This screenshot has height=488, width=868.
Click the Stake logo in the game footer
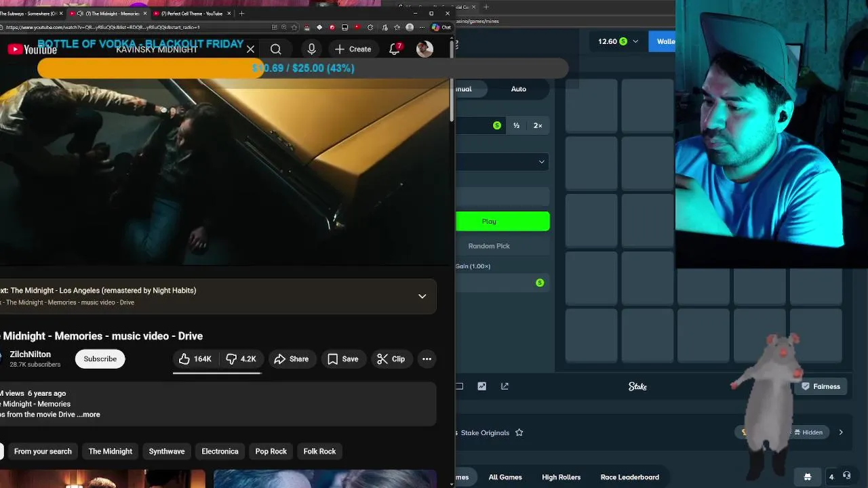point(637,386)
